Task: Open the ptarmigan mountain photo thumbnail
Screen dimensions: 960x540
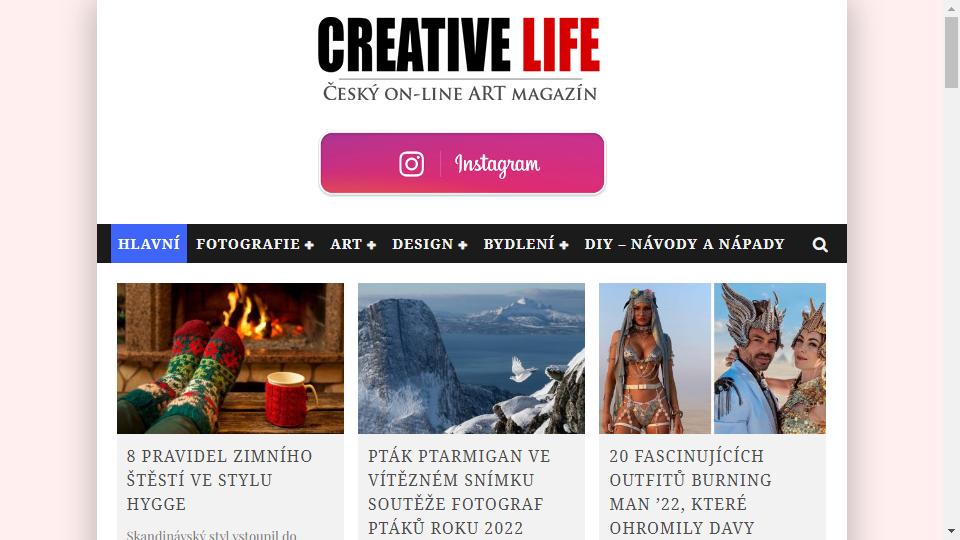Action: coord(471,358)
